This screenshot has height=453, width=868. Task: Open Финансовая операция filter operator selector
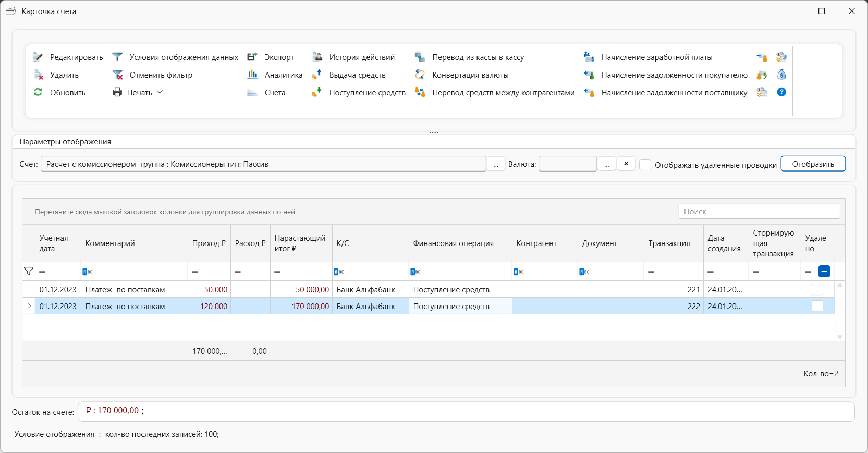click(x=415, y=272)
